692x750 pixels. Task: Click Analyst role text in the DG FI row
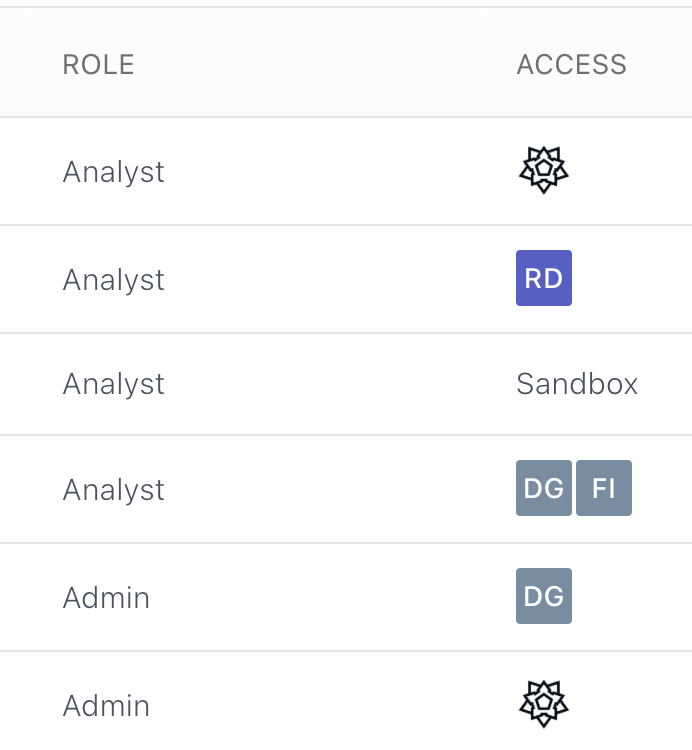point(113,490)
